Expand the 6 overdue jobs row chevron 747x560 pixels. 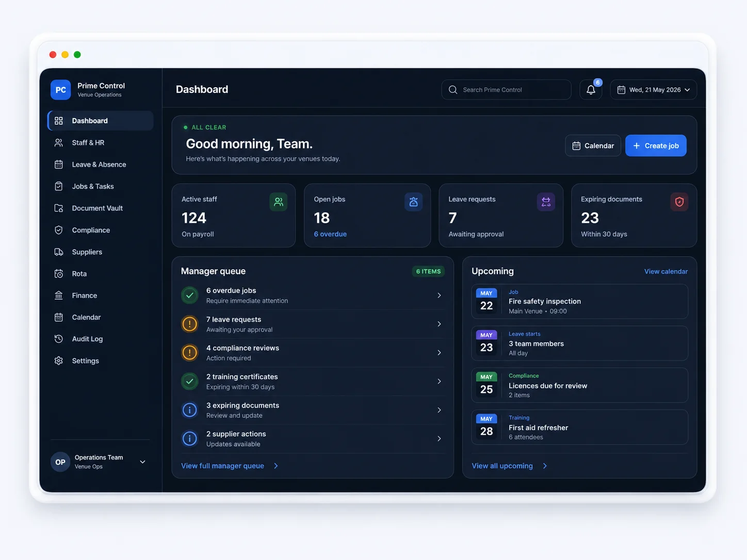pos(439,295)
